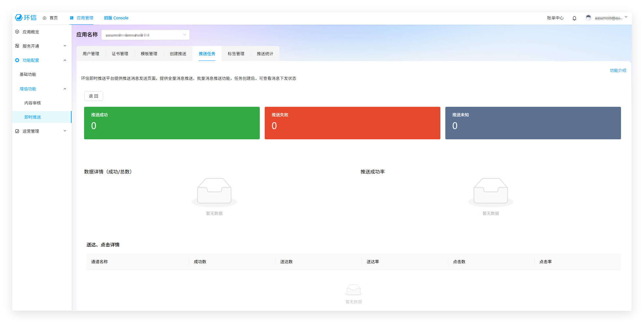Screen dimensions: 644x323
Task: Click the 运营管理 sidebar icon
Action: point(17,131)
